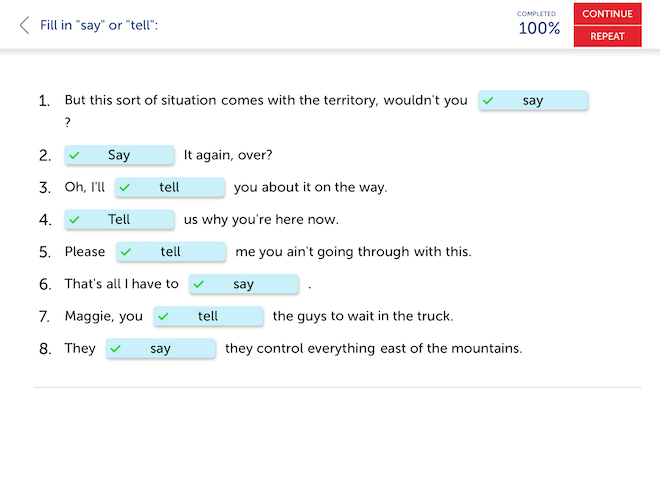This screenshot has width=660, height=495.
Task: Select the 'say' answer field in sentence 1
Action: pos(533,101)
